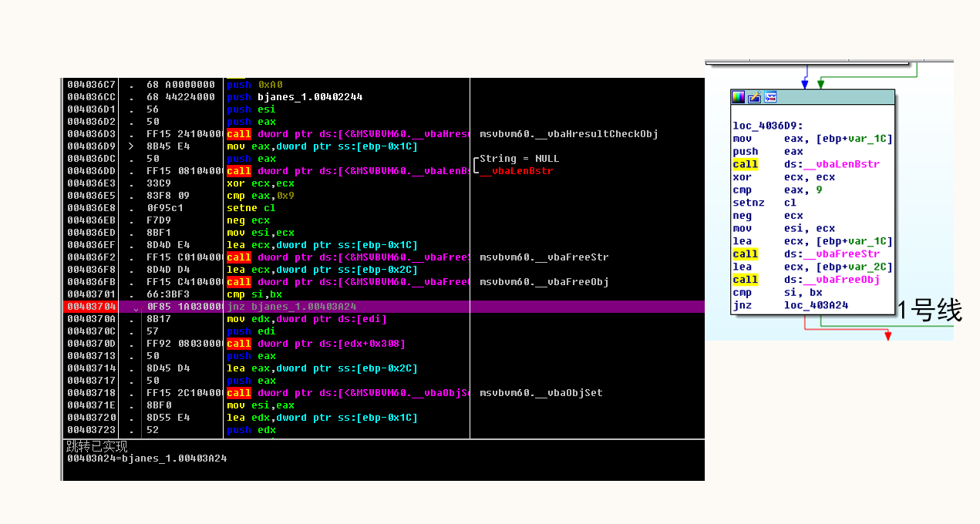Click the jump-down marker beside 00403704
Screen dimensions: 980x524
[136, 307]
